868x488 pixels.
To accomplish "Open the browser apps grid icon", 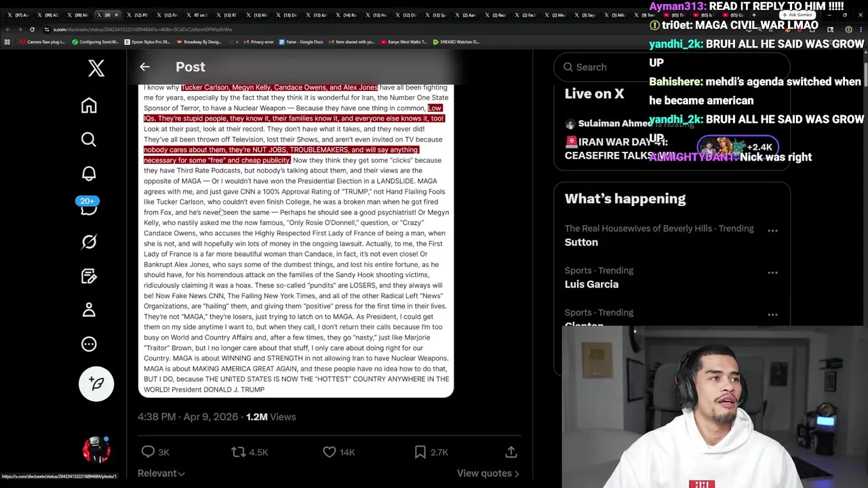I will click(x=7, y=42).
